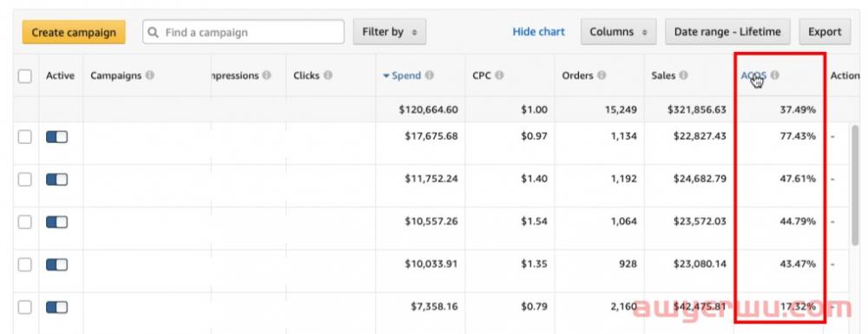Click info icon beside Orders header

coord(602,75)
